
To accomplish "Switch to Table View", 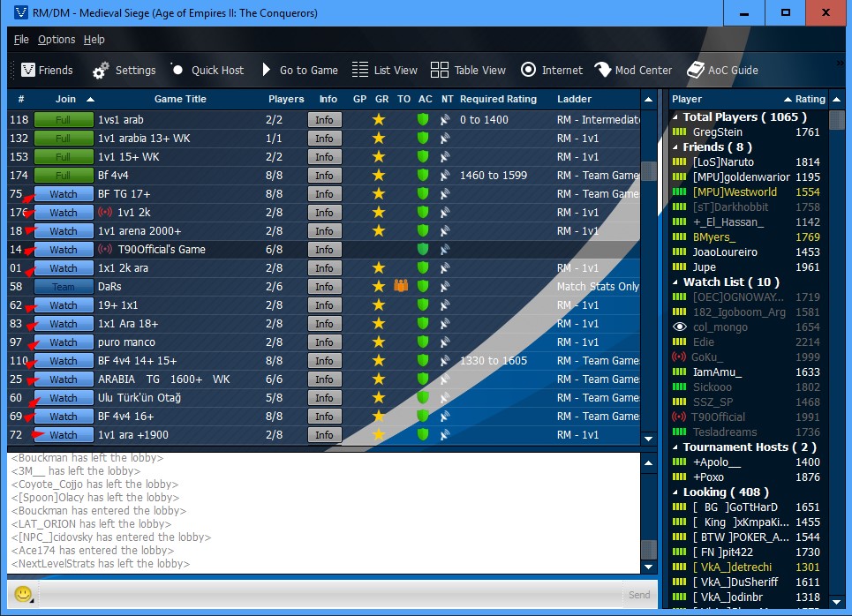I will (x=468, y=70).
